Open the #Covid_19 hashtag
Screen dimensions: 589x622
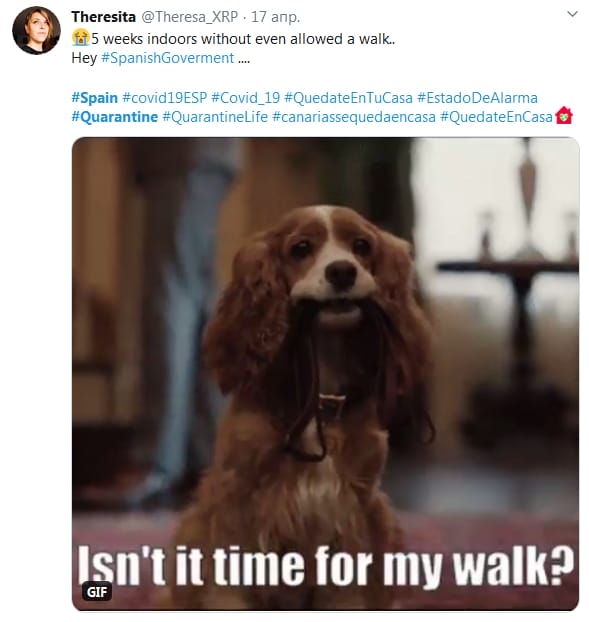point(246,98)
